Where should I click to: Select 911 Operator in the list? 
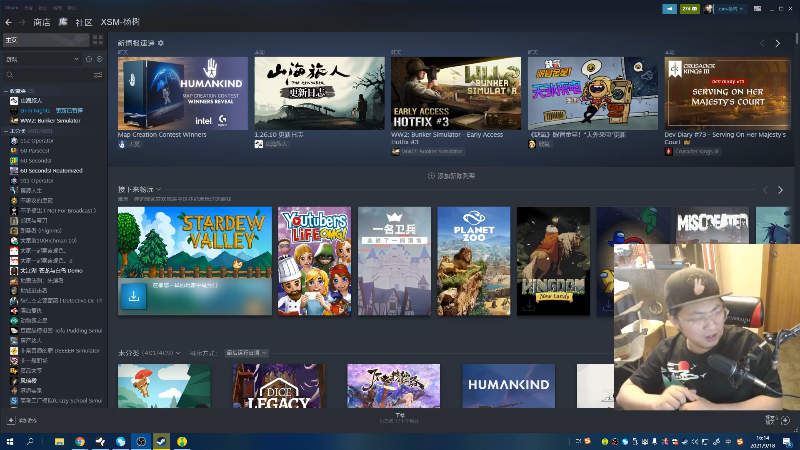point(37,181)
